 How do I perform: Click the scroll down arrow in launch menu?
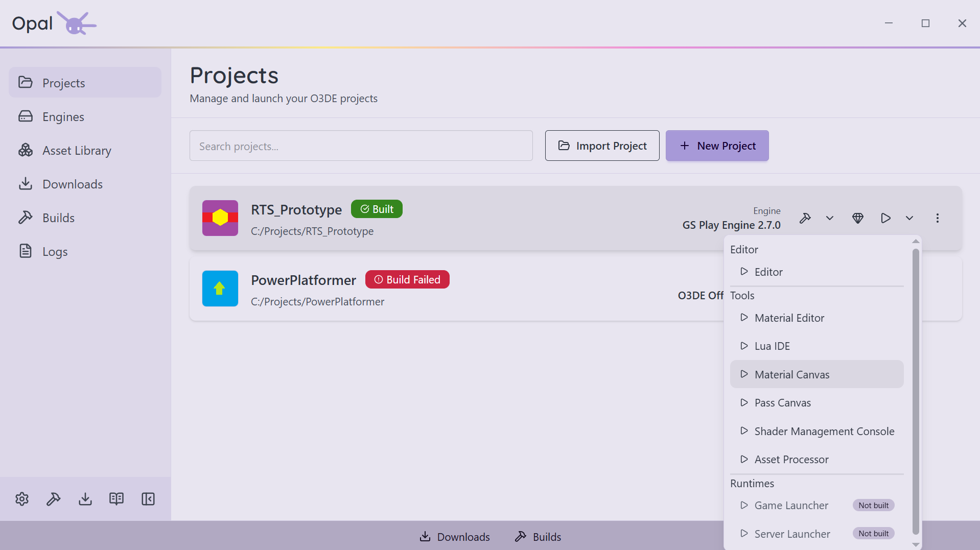click(916, 545)
